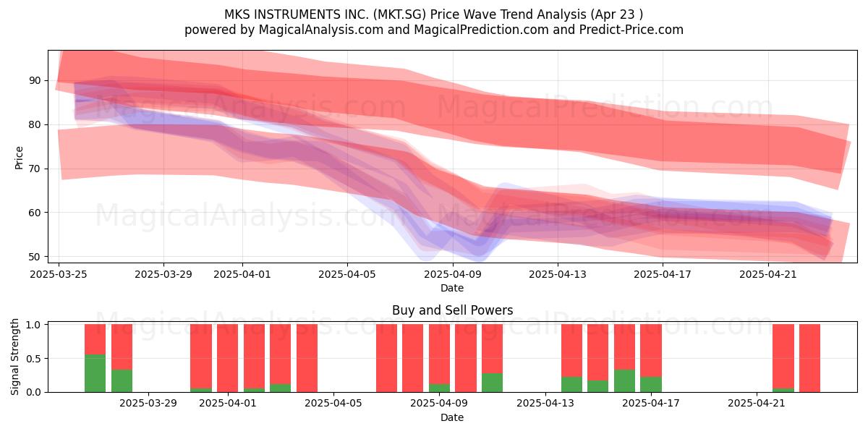Click the 2025-04-13 date on the price chart
Viewport: 868px width, 434px height.
(557, 274)
